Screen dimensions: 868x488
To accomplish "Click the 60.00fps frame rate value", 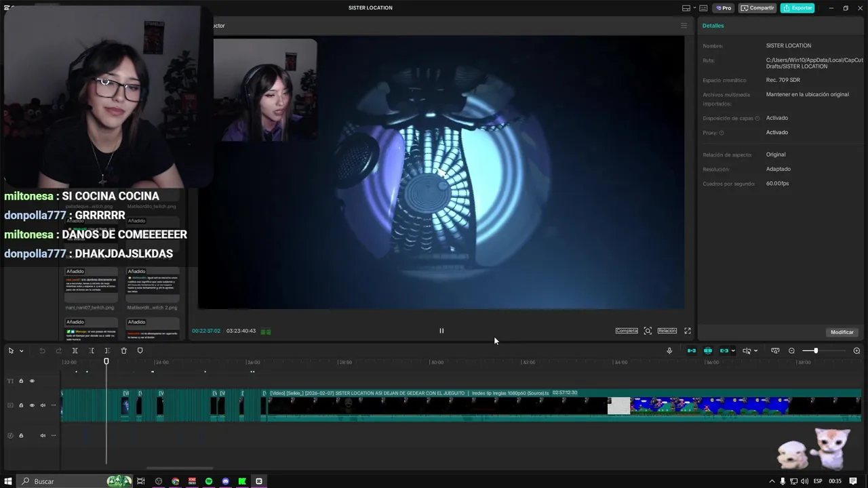I will point(777,184).
